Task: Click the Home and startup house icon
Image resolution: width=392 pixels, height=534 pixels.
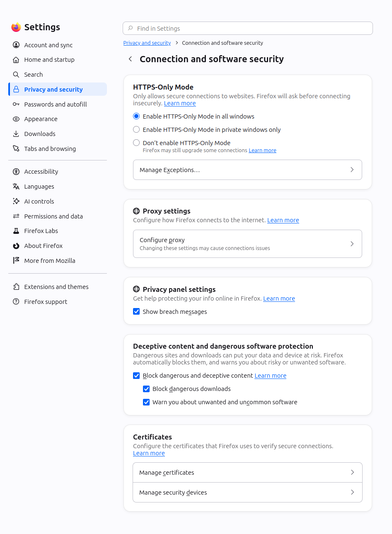Action: tap(16, 60)
